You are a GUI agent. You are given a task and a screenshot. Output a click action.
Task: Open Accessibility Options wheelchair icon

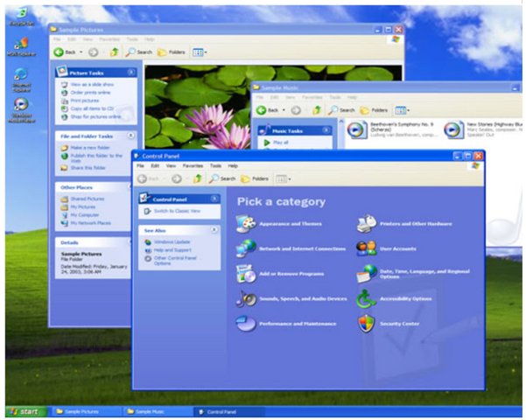(366, 298)
